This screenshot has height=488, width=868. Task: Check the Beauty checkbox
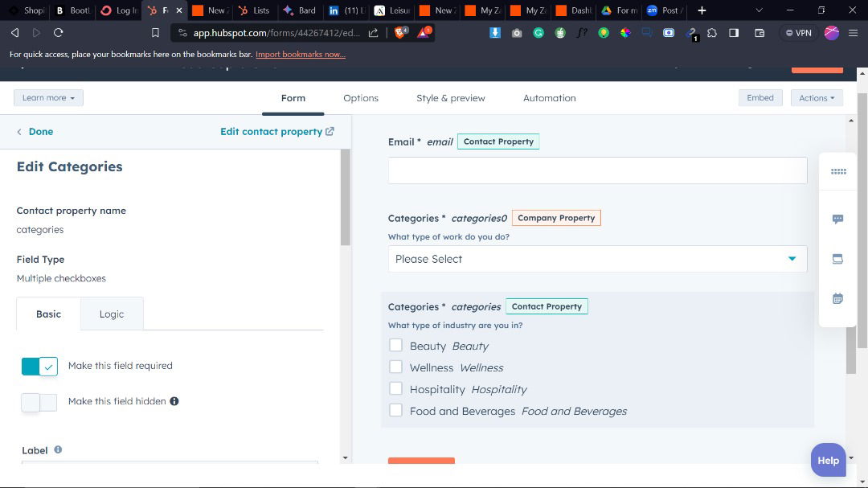point(395,346)
